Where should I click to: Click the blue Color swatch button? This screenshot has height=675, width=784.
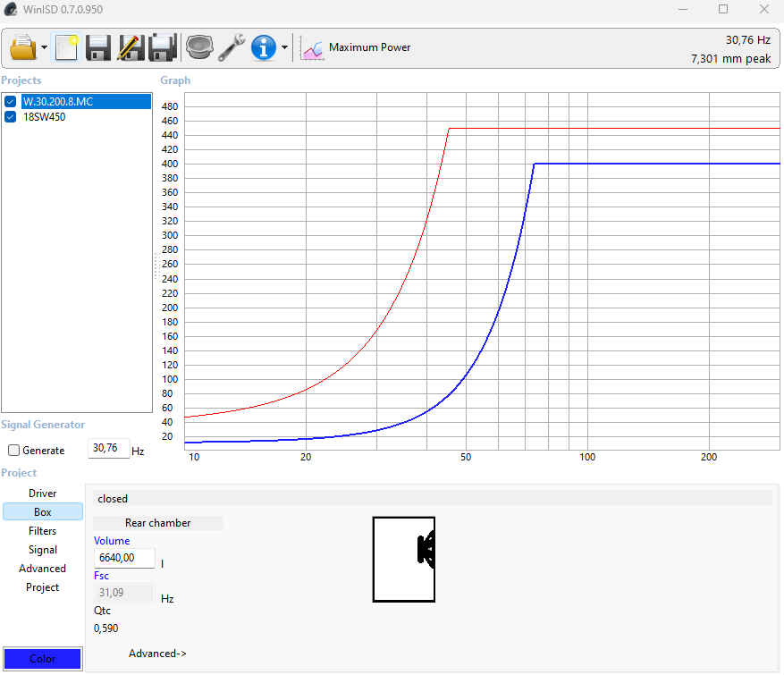tap(43, 659)
